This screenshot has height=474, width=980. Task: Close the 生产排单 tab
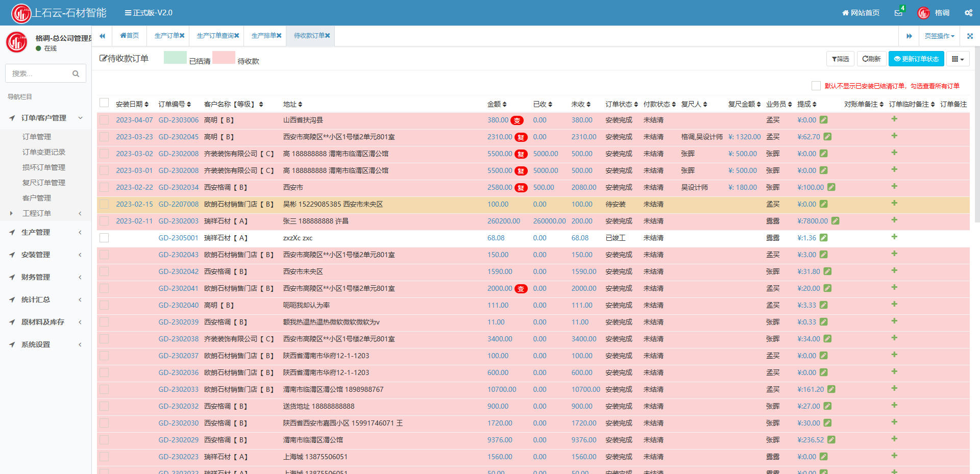tap(279, 36)
